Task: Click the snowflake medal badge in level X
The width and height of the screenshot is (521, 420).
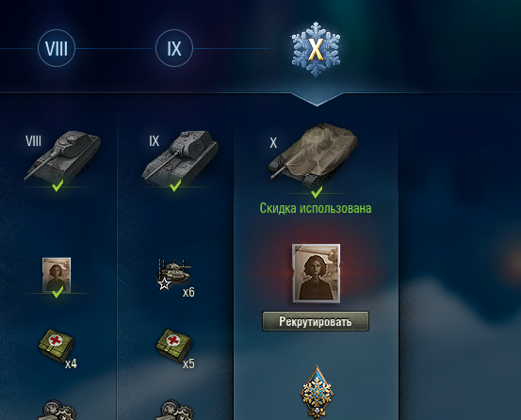Action: coord(317,393)
